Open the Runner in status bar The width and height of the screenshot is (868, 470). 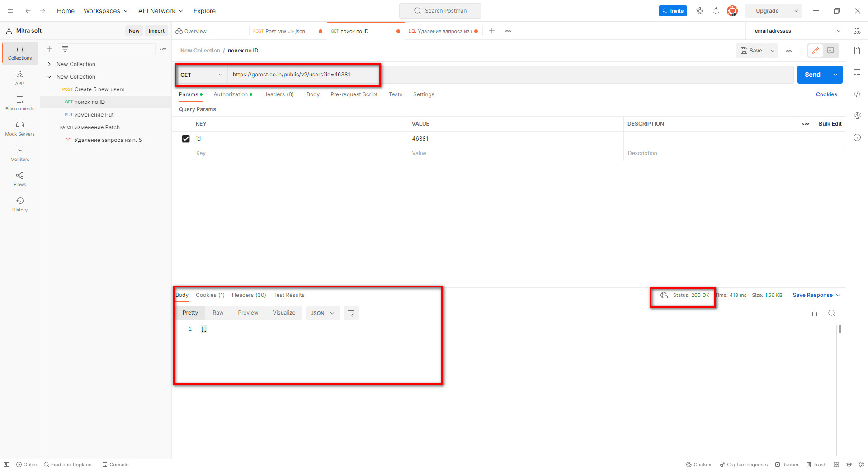787,465
